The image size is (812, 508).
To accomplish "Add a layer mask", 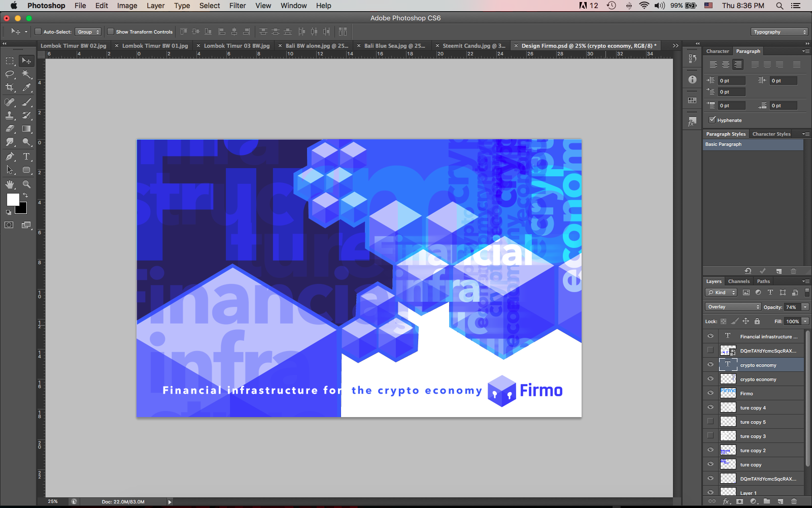I will (x=739, y=501).
